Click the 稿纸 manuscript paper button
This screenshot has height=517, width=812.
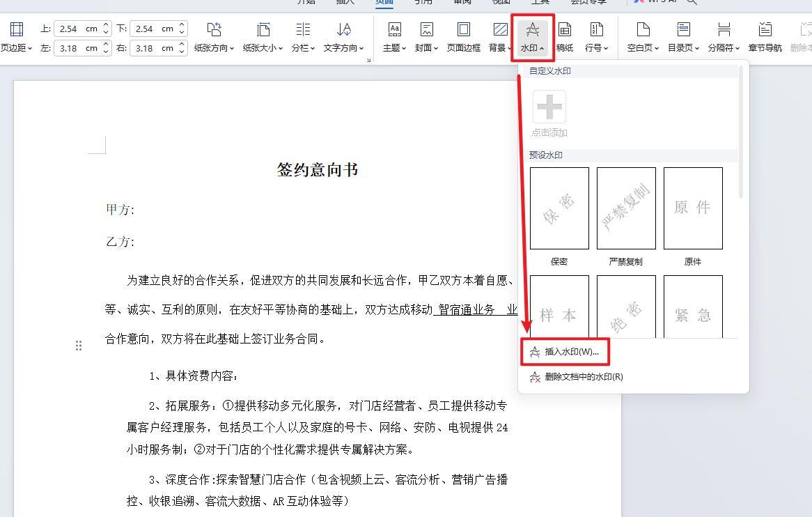565,36
